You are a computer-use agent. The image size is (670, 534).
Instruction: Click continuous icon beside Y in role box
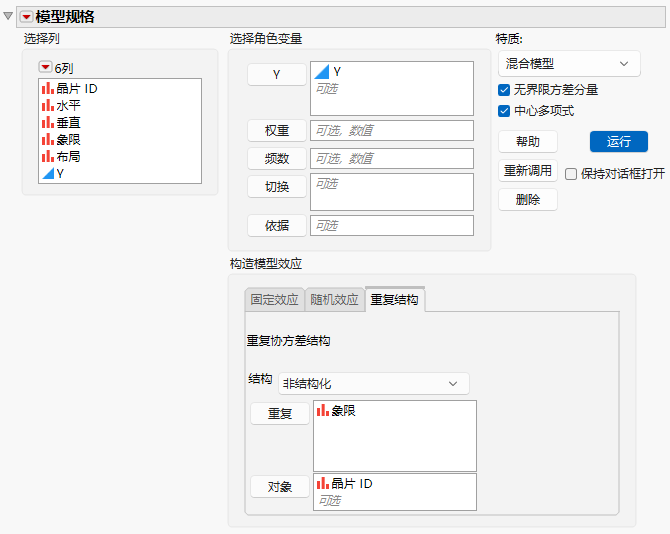[x=322, y=72]
